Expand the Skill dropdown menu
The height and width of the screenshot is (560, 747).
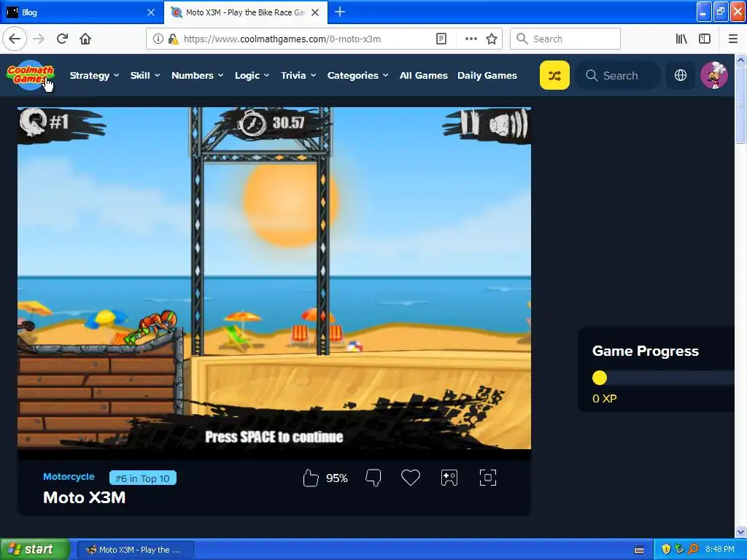coord(145,75)
